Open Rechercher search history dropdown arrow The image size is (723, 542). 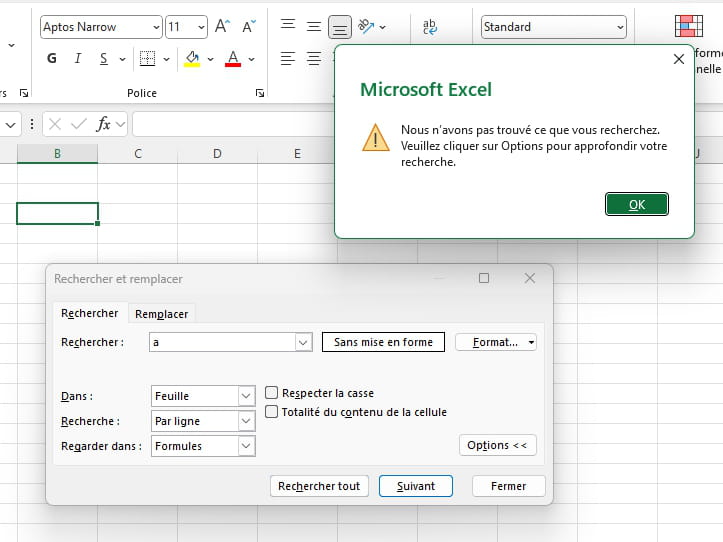point(303,342)
